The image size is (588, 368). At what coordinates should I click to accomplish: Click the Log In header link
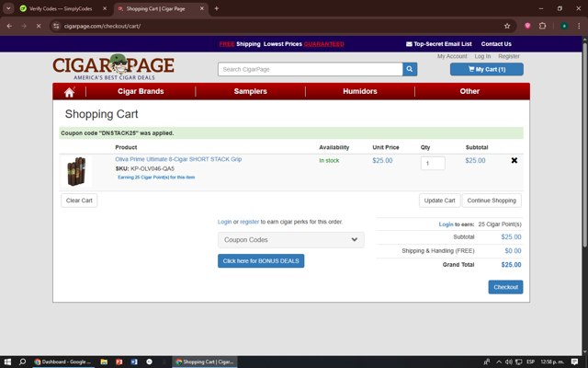point(482,56)
